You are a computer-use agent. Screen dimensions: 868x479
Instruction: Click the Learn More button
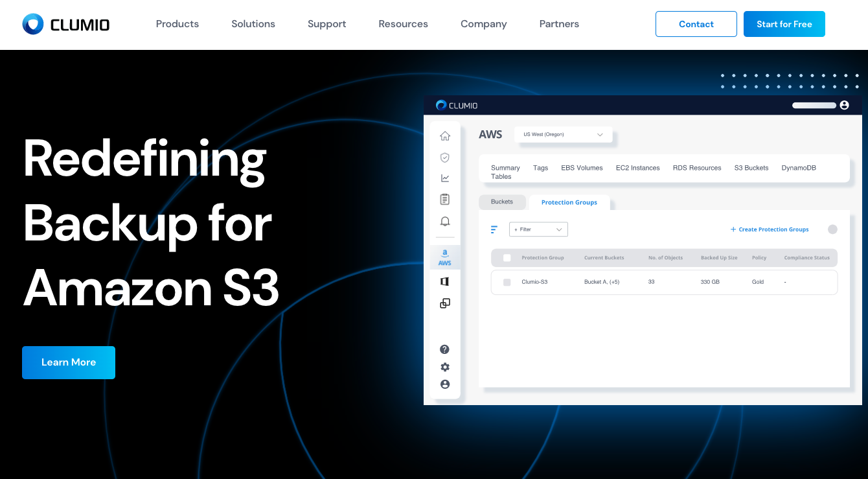(69, 362)
